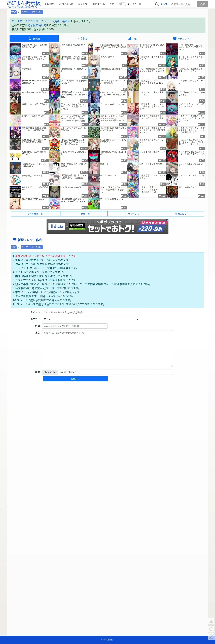Viewport: 215px width, 644px height.
Task: Open 個人設定 in the header
Action: coord(83,4)
